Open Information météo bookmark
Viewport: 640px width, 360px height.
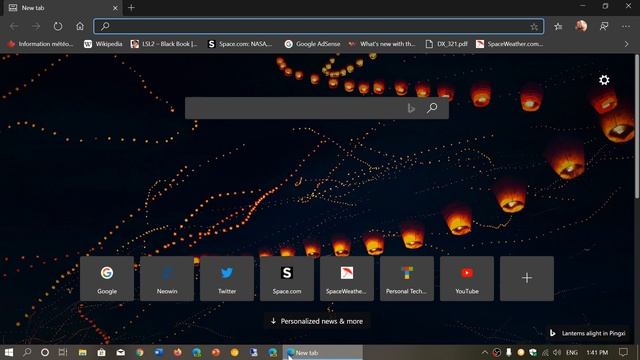40,44
